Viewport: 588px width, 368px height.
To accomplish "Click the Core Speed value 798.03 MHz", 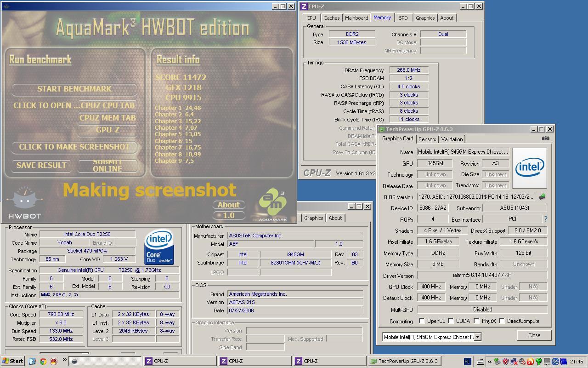I will 61,315.
